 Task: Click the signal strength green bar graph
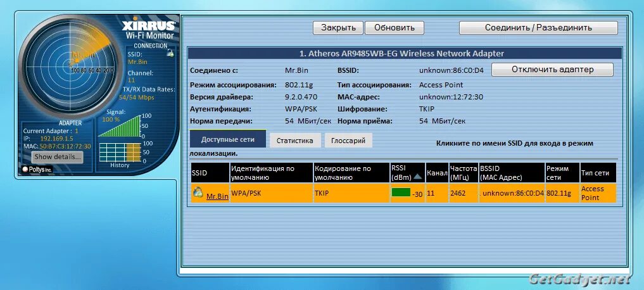pos(120,126)
